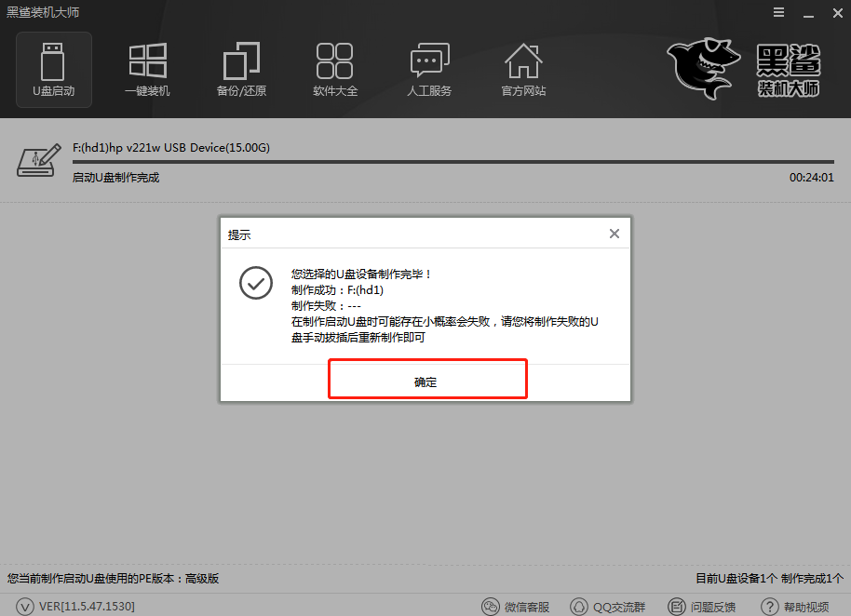Close the 提示 dialog
851x616 pixels.
click(x=614, y=234)
